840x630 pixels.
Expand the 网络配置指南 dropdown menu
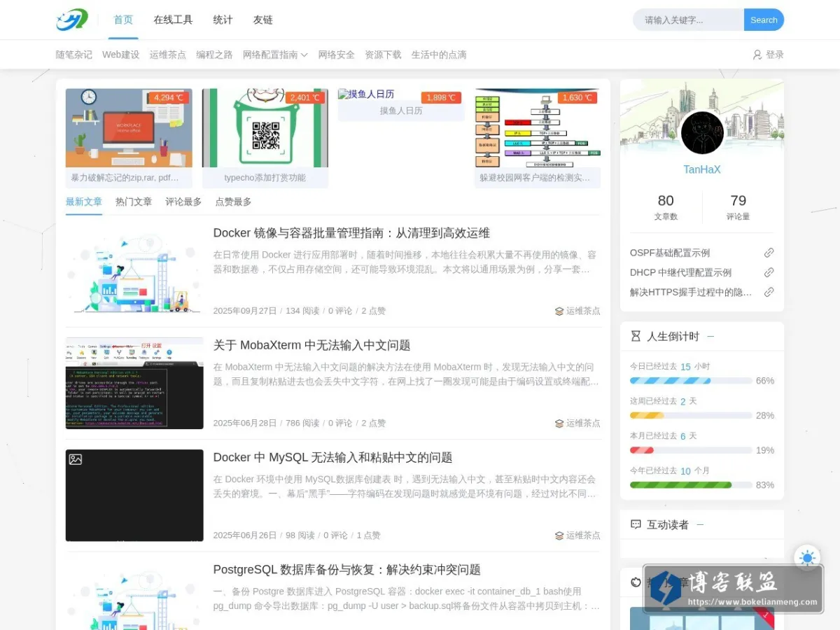pyautogui.click(x=275, y=55)
